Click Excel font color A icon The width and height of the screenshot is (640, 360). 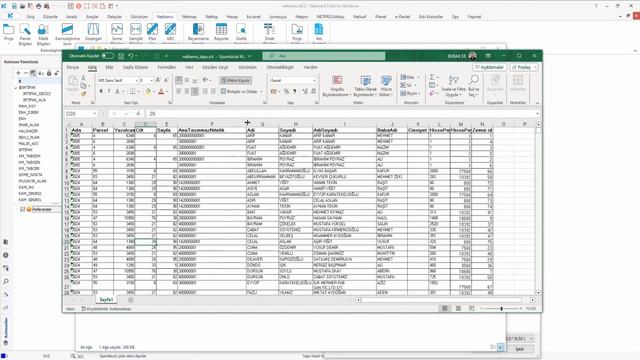tap(161, 91)
